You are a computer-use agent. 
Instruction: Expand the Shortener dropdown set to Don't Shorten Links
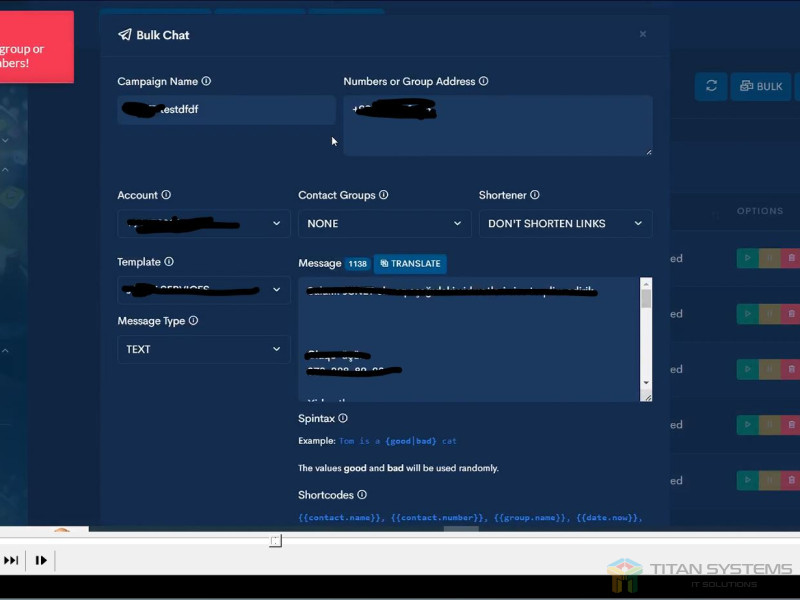(x=565, y=224)
